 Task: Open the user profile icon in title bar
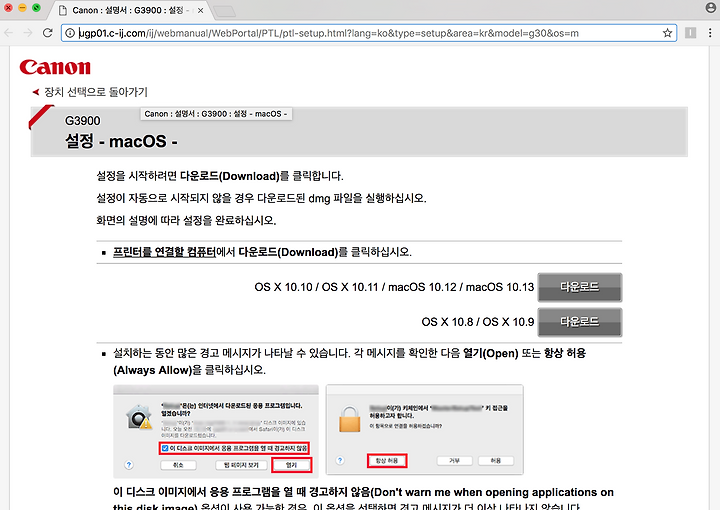(710, 8)
